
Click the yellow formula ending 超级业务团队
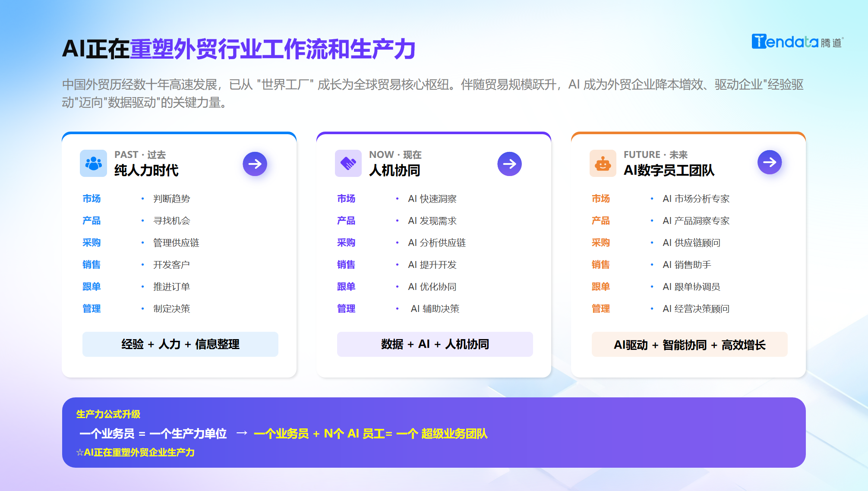371,434
